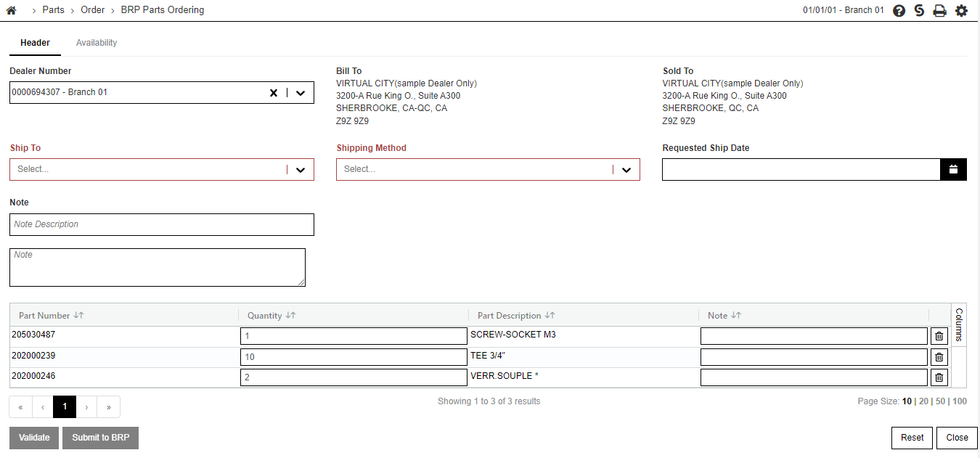Click the Validate button
The height and width of the screenshot is (458, 980).
(x=34, y=438)
